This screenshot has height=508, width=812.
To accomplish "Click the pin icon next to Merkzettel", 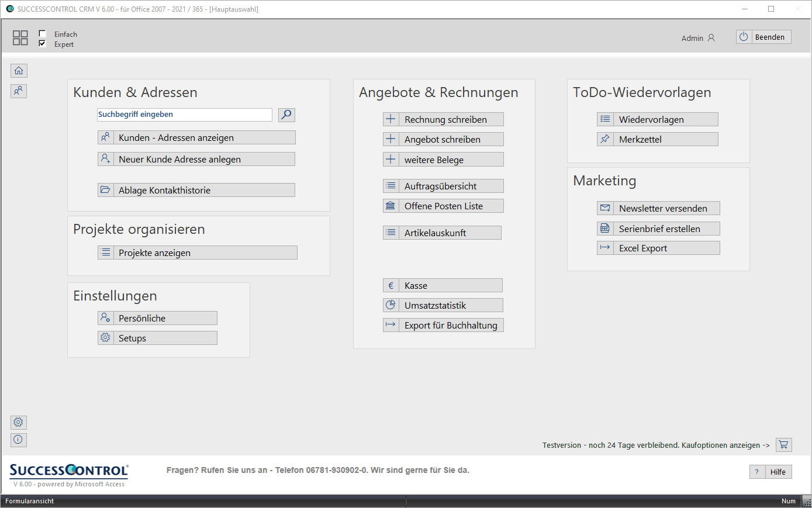I will point(605,139).
